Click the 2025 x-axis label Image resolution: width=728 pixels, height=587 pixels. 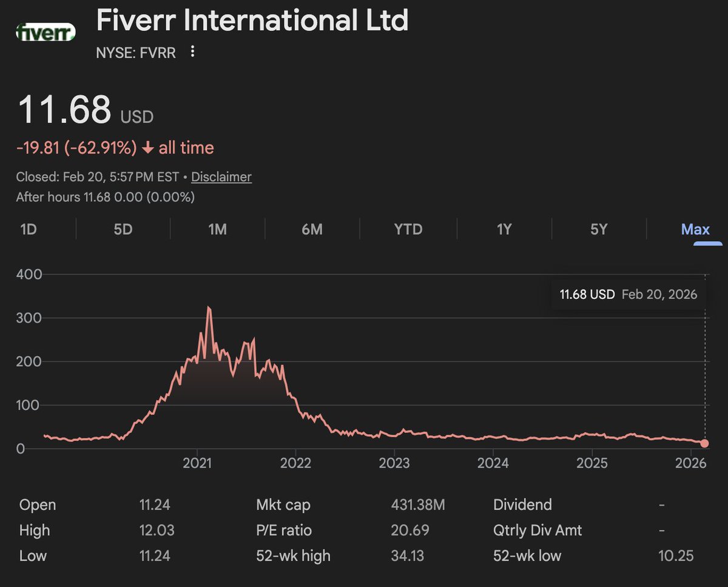pos(592,464)
